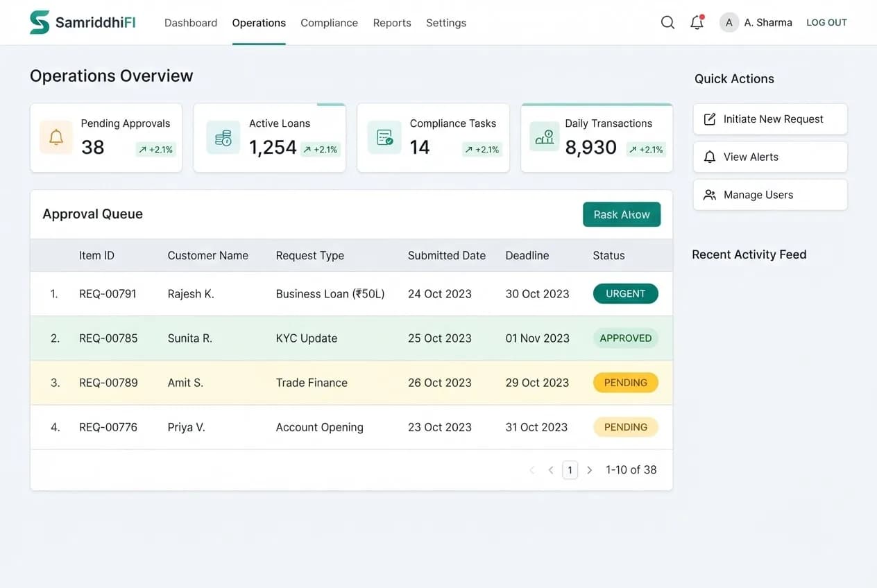Click the Pending Approvals value 38
This screenshot has width=877, height=588.
pos(92,147)
